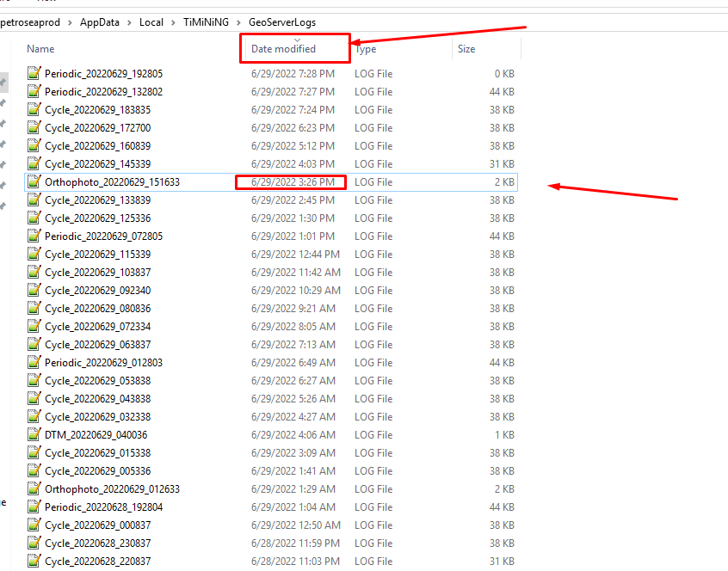Click the date 6/29/2022 9:21 AM

tap(293, 309)
